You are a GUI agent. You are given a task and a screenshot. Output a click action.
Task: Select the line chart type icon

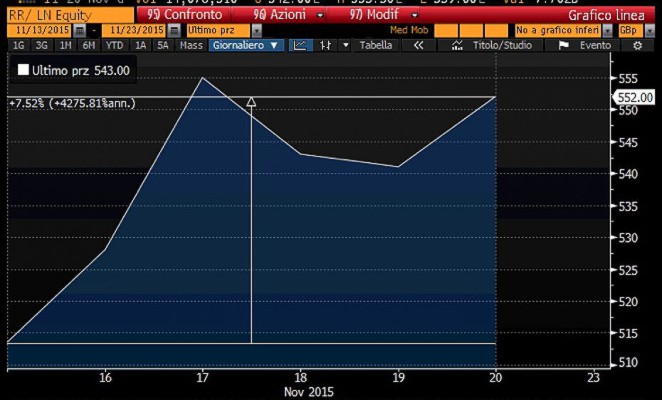(x=301, y=45)
